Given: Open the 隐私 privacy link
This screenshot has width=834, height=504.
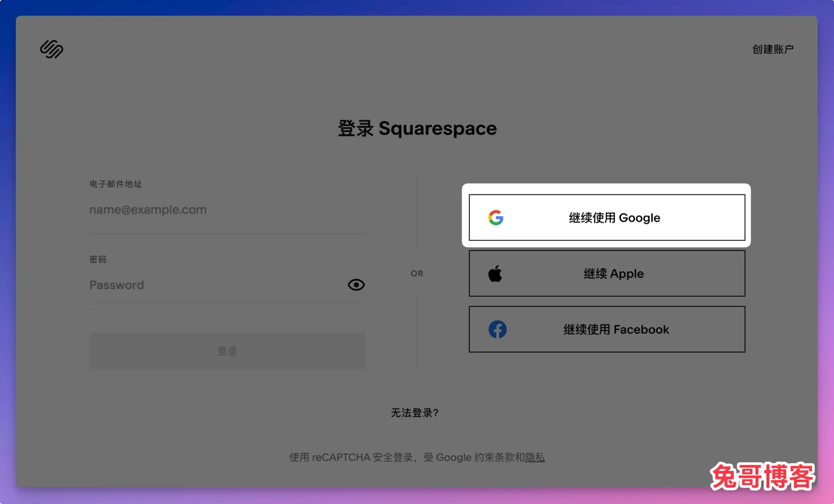Looking at the screenshot, I should click(x=535, y=457).
